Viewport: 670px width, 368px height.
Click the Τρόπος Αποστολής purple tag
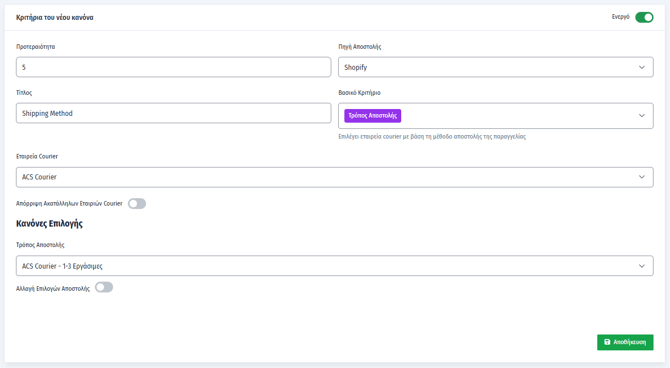coord(373,115)
